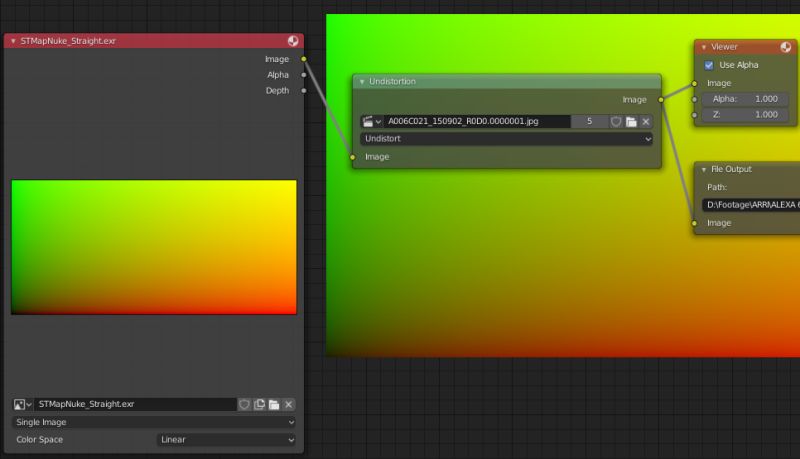Click the clip user count 5 button
The image size is (800, 459).
(x=589, y=121)
